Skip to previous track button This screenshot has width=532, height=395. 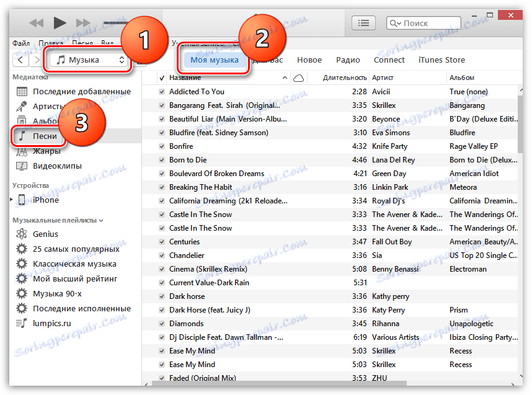pos(37,23)
